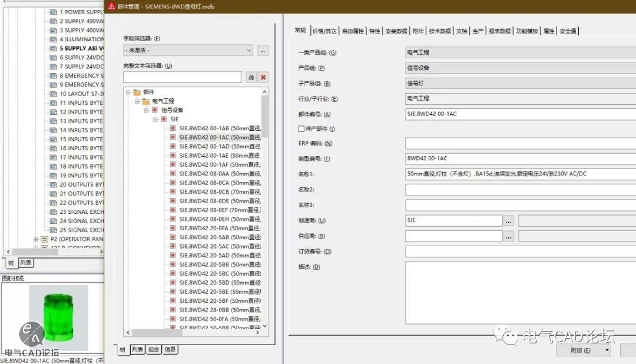Select page 8 EMERGENCY in navigator
The width and height of the screenshot is (636, 364).
(x=81, y=75)
